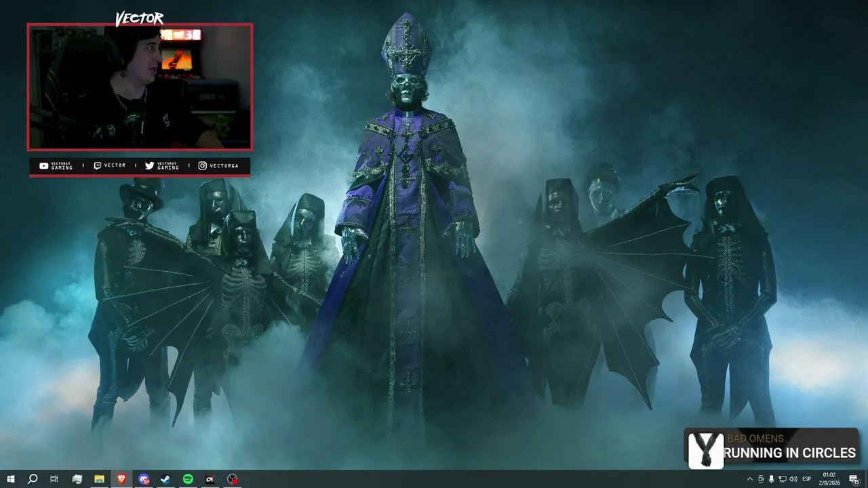Open the clock showing 01:02
This screenshot has height=488, width=868.
(829, 479)
